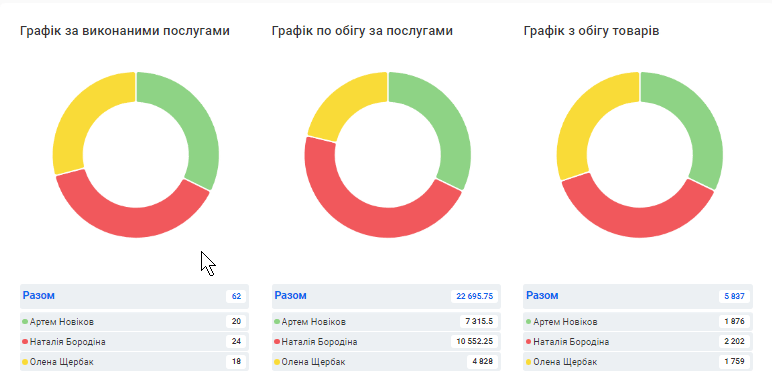
Task: Click 'Наталія Бородіна' row with value 24
Action: click(134, 342)
